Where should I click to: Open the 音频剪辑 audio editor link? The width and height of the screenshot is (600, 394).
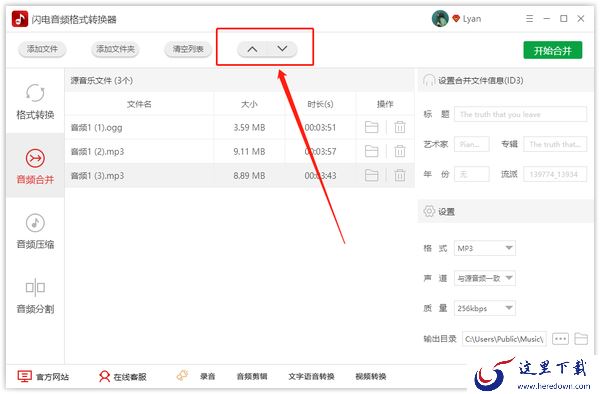click(252, 376)
